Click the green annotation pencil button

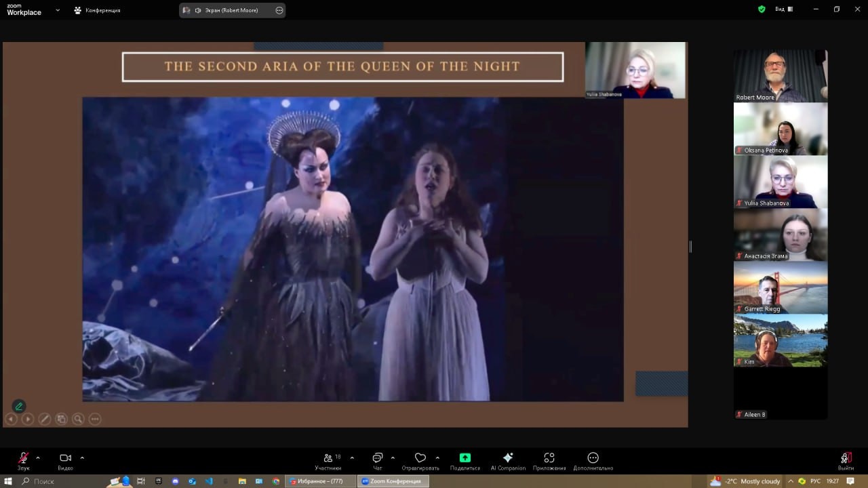(x=19, y=406)
